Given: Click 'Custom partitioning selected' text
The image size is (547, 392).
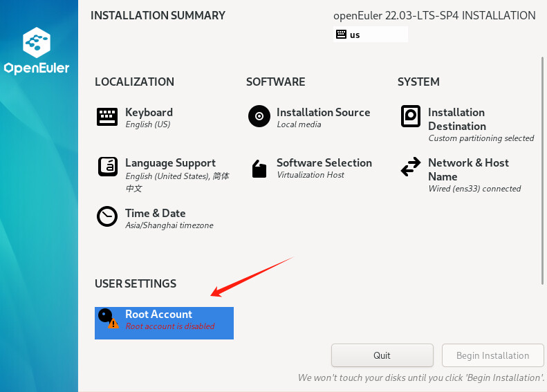Looking at the screenshot, I should (481, 138).
